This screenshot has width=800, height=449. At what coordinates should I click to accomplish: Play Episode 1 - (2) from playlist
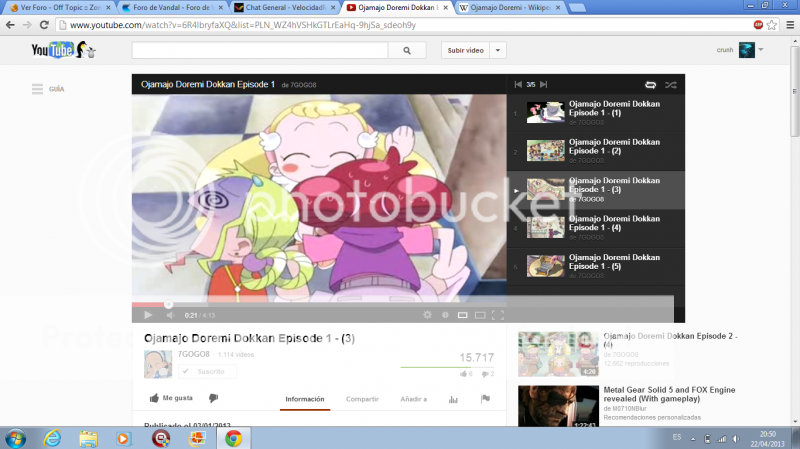[595, 151]
